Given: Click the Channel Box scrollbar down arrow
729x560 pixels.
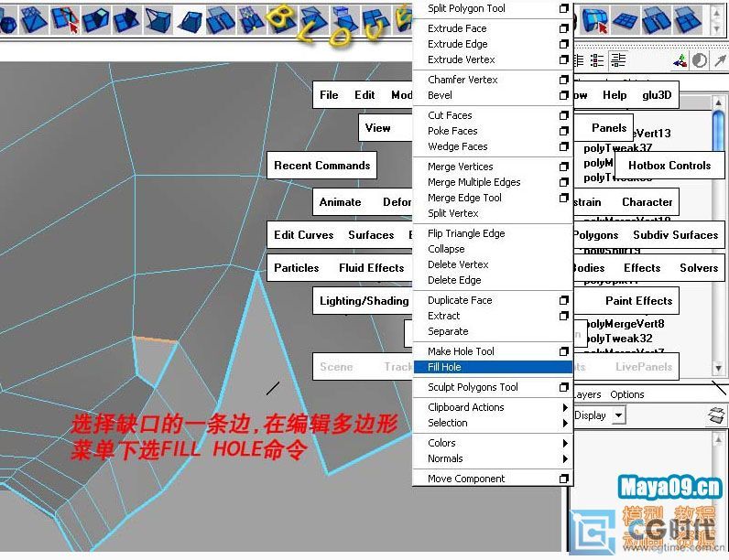Looking at the screenshot, I should pos(718,368).
